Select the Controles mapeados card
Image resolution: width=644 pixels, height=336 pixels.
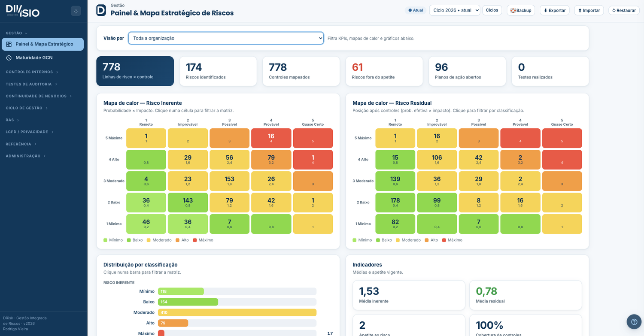(x=301, y=71)
